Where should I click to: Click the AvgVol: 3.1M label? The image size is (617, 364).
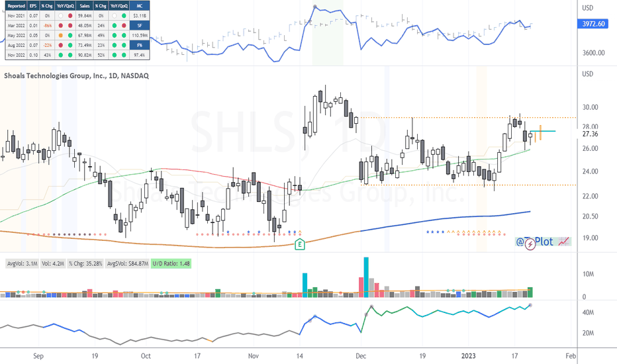click(22, 263)
